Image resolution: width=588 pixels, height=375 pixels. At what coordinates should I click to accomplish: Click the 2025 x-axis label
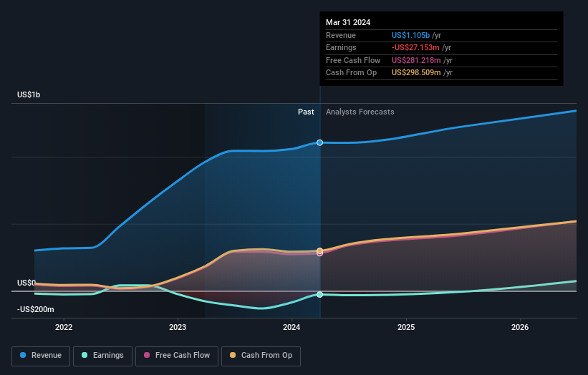pyautogui.click(x=406, y=327)
